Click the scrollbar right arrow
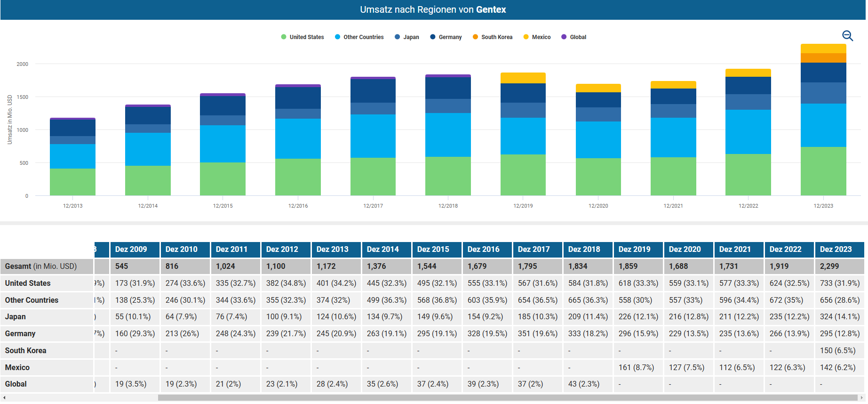The height and width of the screenshot is (404, 868). tap(861, 398)
